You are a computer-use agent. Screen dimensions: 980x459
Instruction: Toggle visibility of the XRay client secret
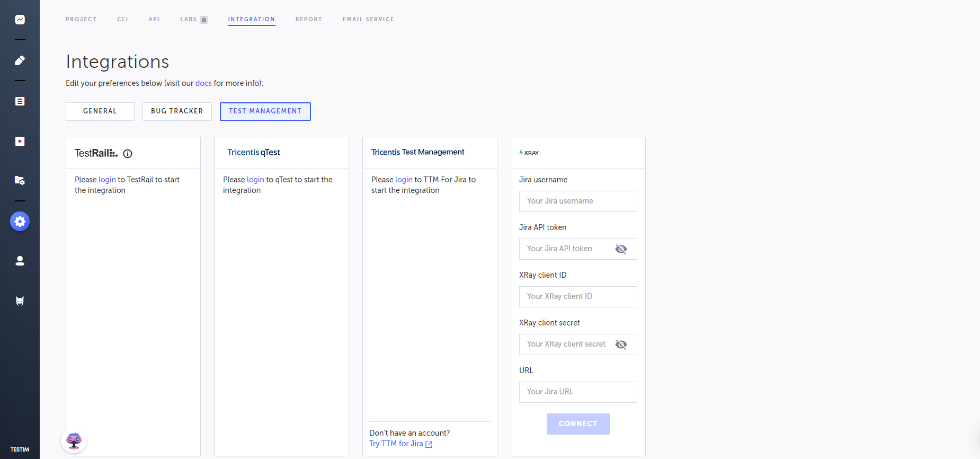pos(621,345)
